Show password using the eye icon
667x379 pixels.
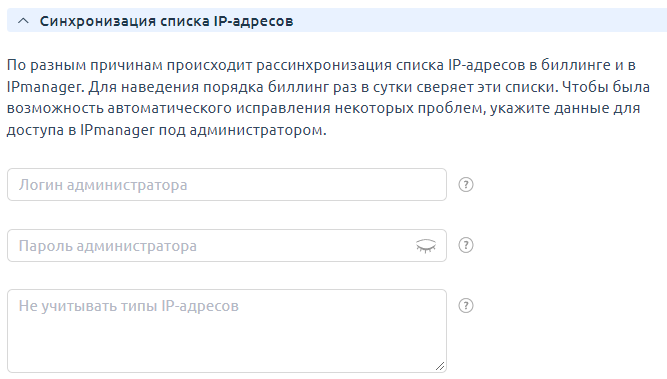click(x=426, y=246)
